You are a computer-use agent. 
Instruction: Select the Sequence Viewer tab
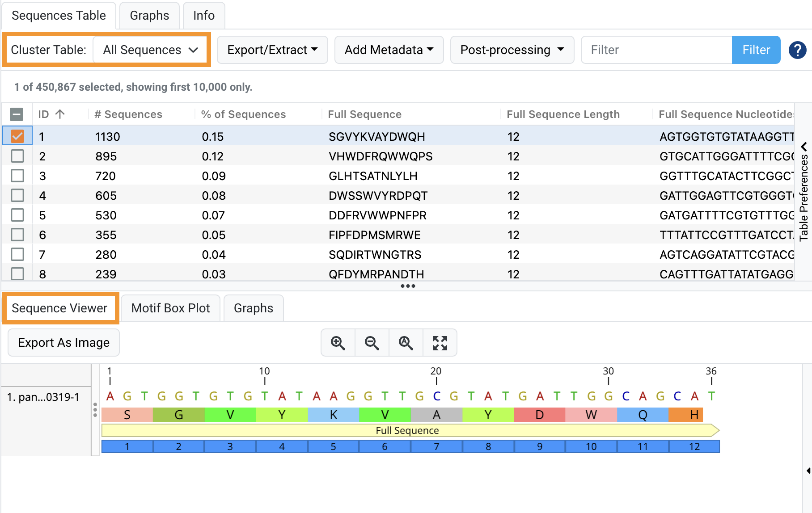(x=59, y=308)
